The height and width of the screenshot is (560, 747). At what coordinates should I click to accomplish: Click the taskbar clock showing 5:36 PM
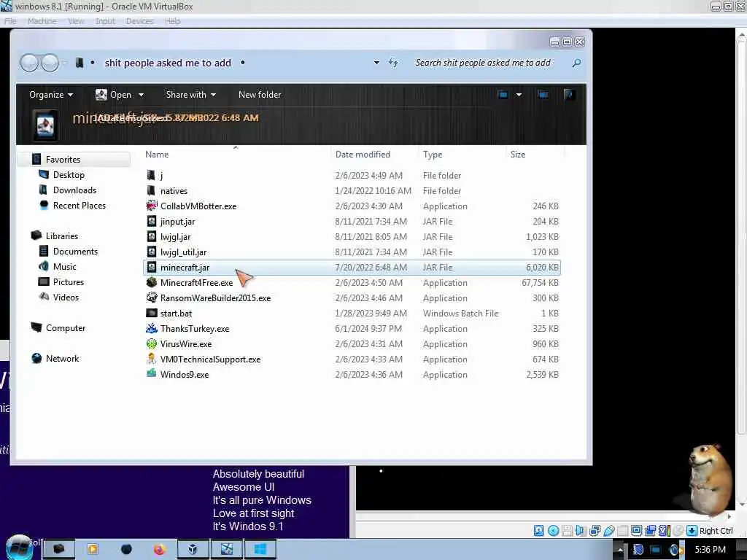pos(711,550)
